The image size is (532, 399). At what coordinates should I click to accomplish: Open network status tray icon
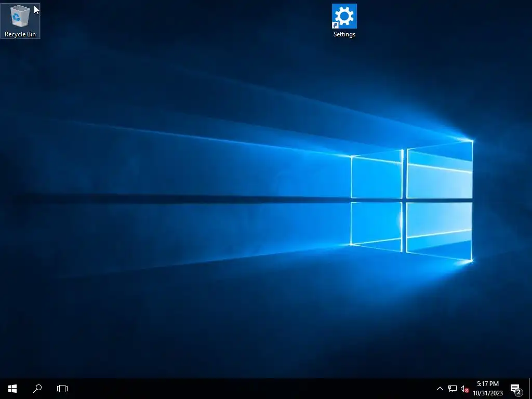(x=453, y=389)
